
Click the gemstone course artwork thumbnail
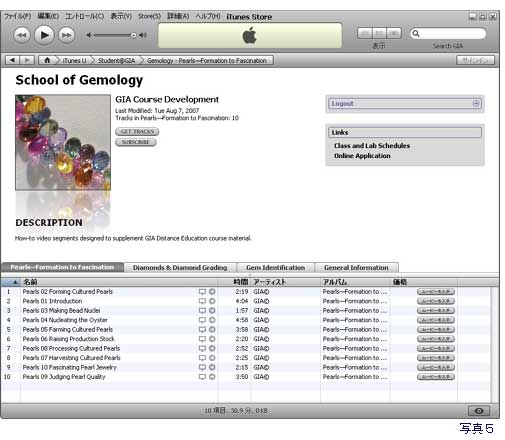click(x=63, y=143)
